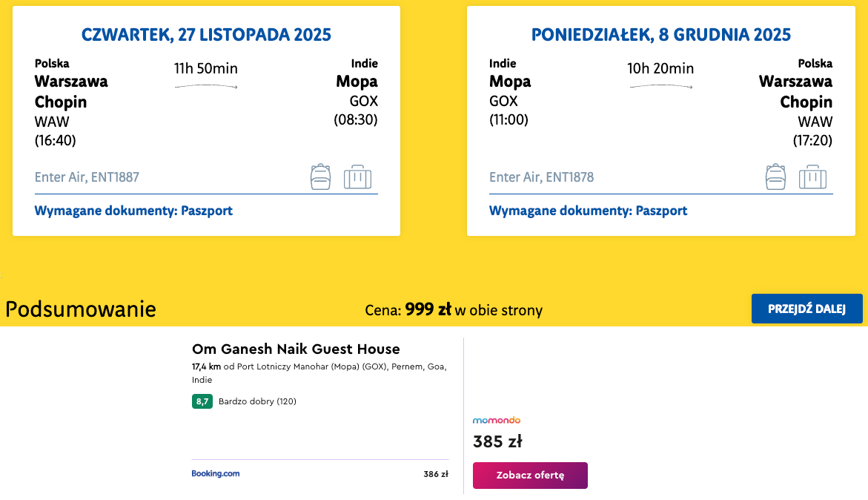Click outbound flight arrow under 11h 50min
This screenshot has width=868, height=500.
click(x=206, y=88)
